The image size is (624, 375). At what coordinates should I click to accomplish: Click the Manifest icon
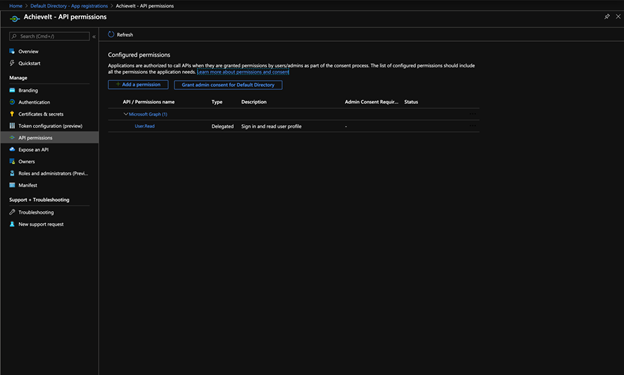point(12,185)
